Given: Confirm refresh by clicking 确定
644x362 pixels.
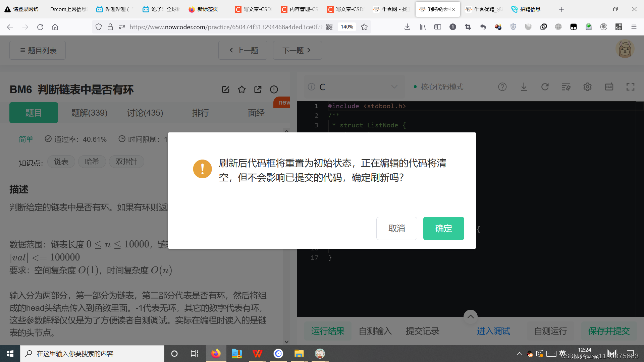Looking at the screenshot, I should (x=443, y=228).
